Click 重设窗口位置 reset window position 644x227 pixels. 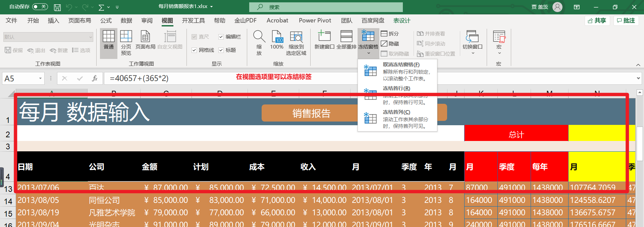436,54
